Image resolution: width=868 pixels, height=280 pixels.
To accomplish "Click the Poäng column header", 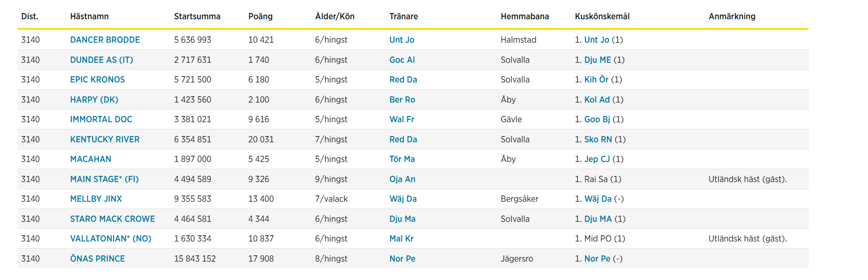I will click(260, 16).
